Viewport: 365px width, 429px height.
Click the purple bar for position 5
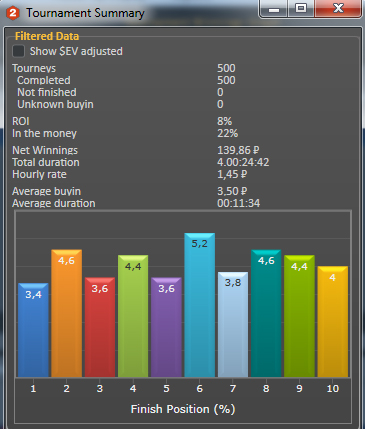click(166, 327)
